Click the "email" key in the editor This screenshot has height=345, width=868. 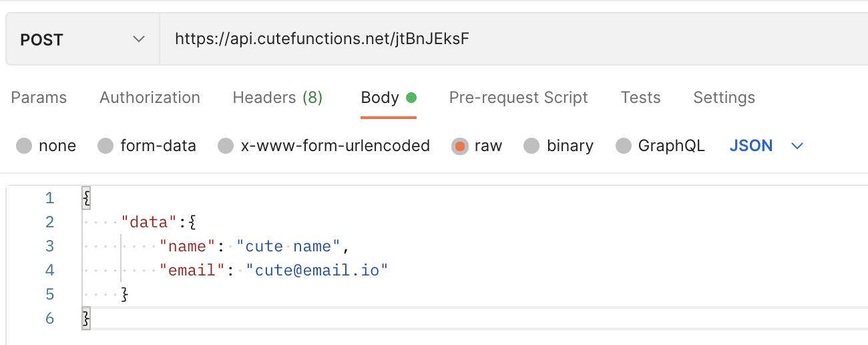click(192, 270)
